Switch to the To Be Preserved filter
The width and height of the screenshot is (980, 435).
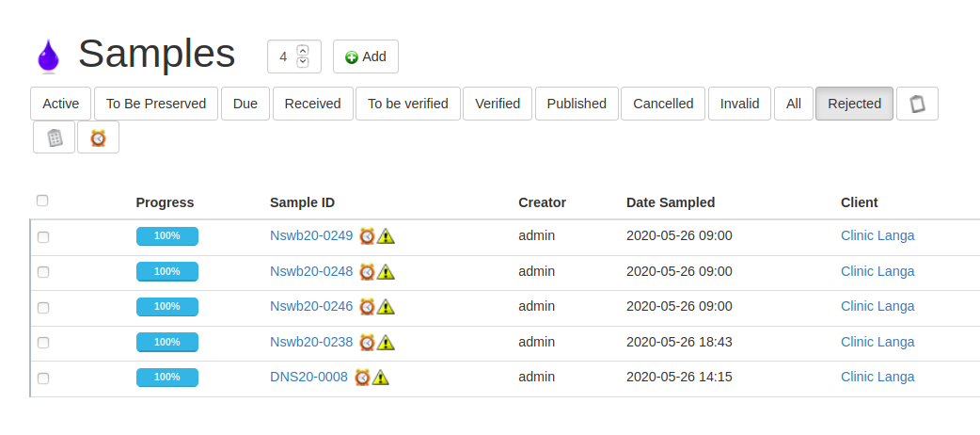pyautogui.click(x=156, y=104)
